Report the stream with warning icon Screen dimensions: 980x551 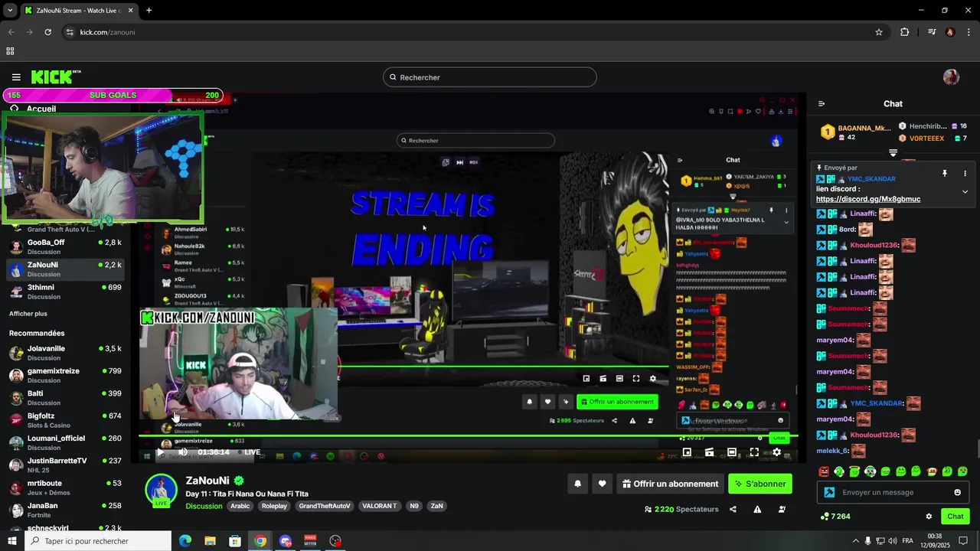click(x=757, y=510)
